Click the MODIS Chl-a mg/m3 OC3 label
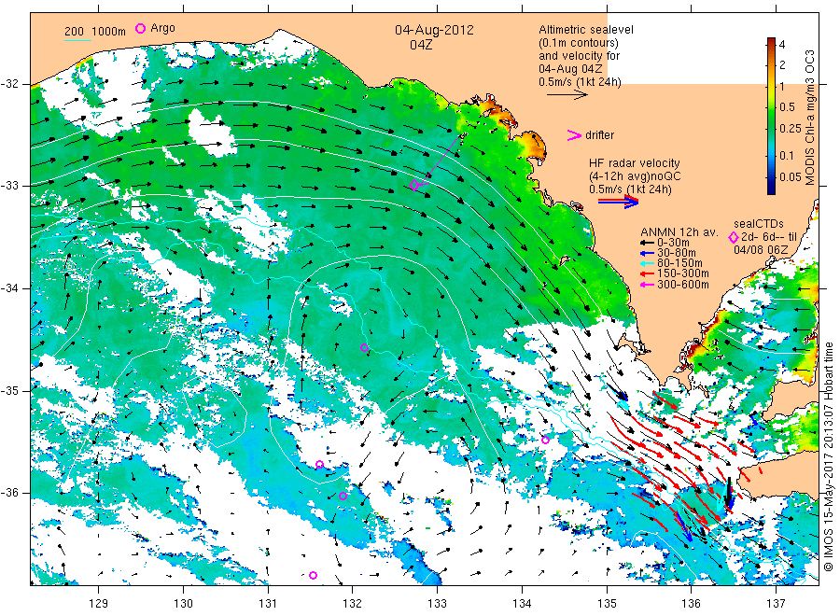The height and width of the screenshot is (616, 840). click(809, 118)
